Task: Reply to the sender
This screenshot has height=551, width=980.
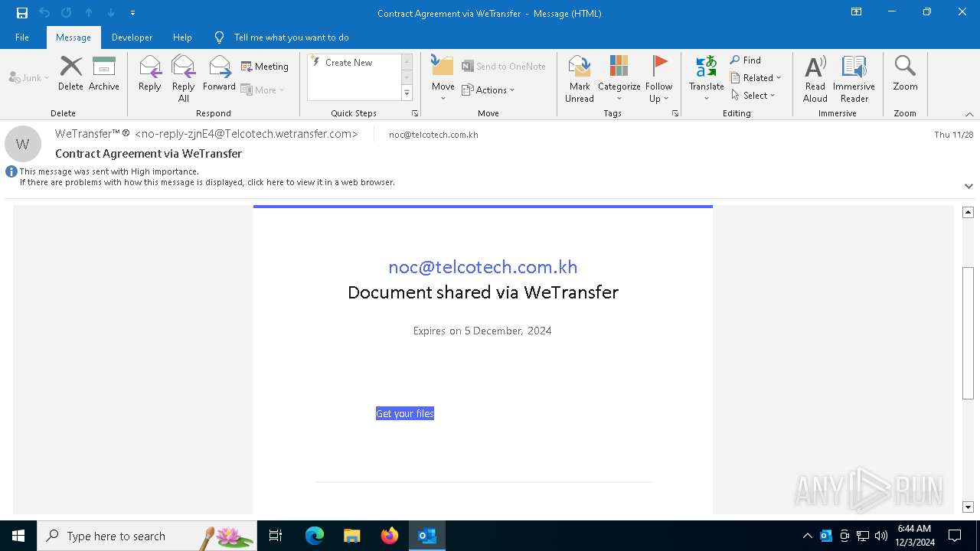Action: [x=150, y=74]
